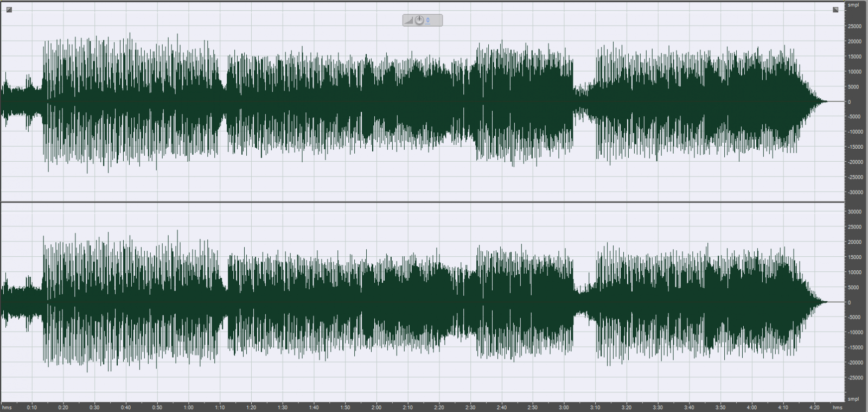
Task: Click the 0:30 mark on time ruler
Action: pos(94,407)
